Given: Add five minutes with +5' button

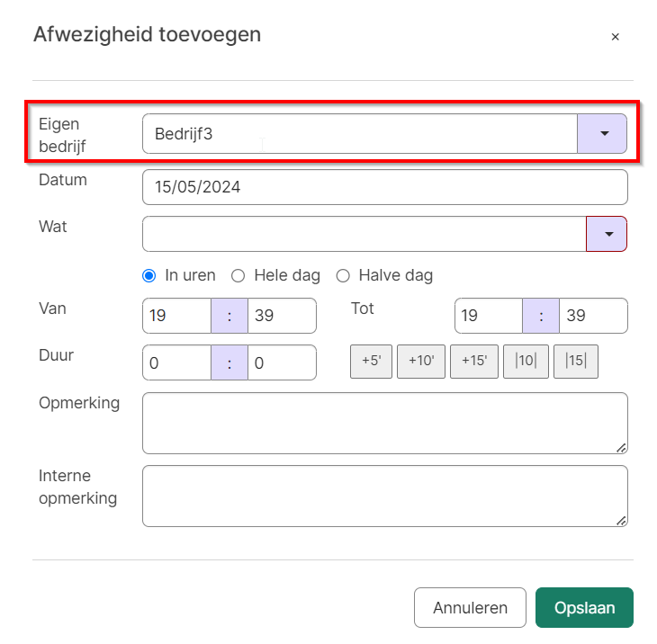Looking at the screenshot, I should 371,362.
